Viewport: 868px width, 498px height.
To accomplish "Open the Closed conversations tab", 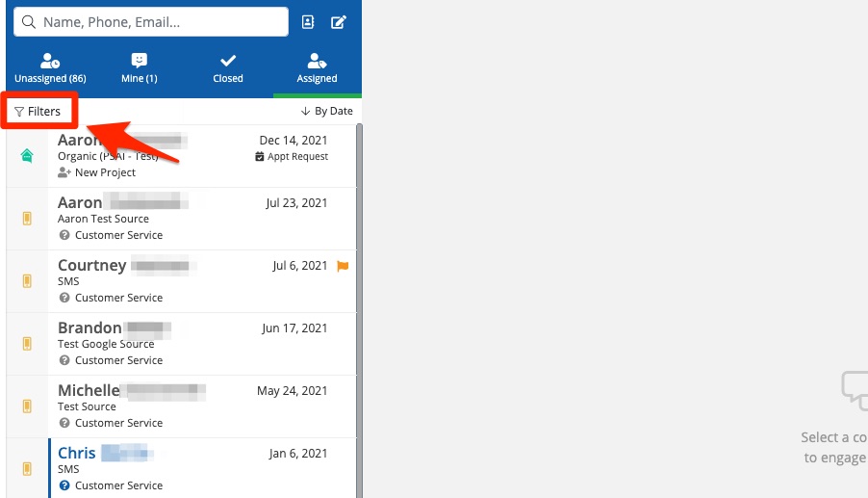I will click(228, 68).
